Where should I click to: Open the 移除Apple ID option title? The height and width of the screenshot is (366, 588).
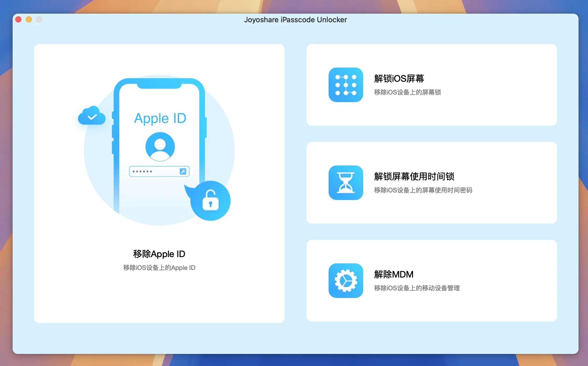[159, 254]
